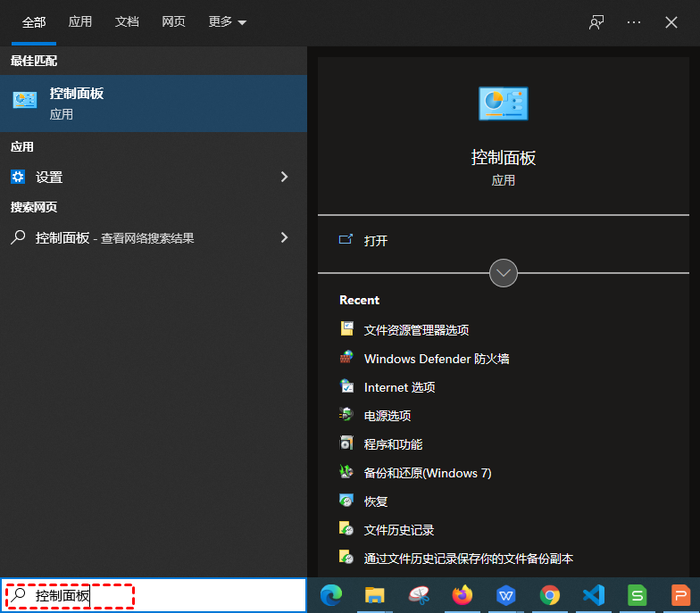Click the Windows Defender firewall icon
700x613 pixels.
coord(346,357)
